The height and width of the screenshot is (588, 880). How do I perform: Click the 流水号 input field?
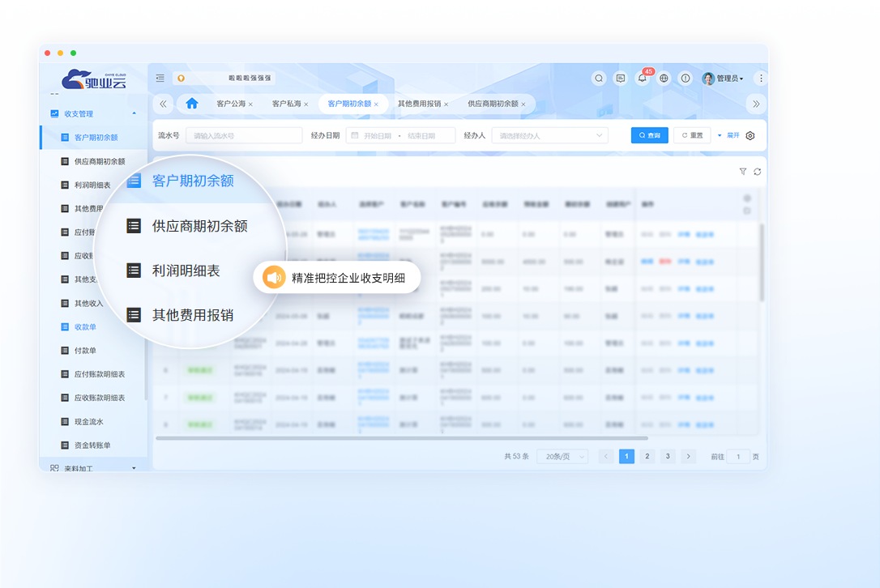click(x=244, y=134)
